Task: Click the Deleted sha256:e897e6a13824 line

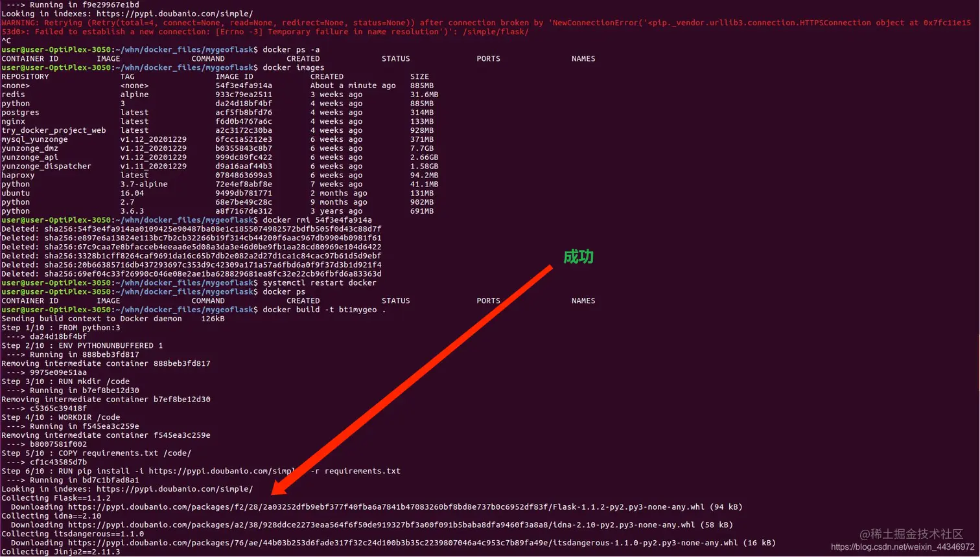Action: click(191, 238)
